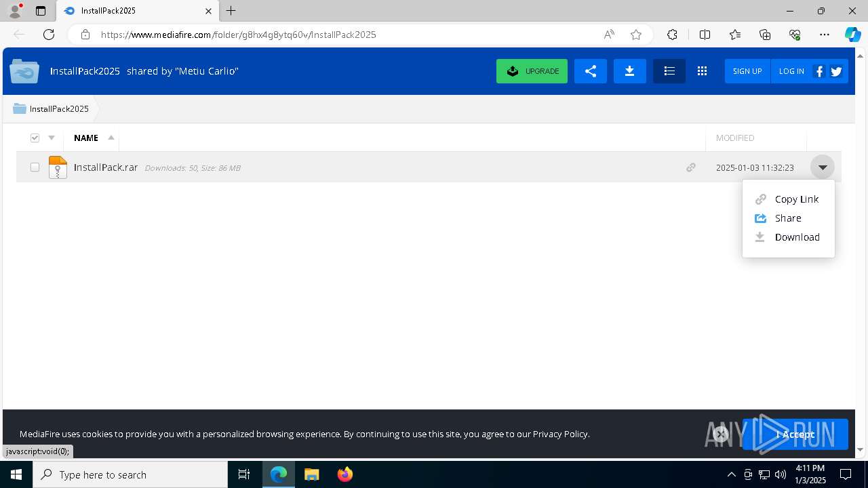The image size is (868, 488).
Task: Open the share folder icon button
Action: click(591, 71)
